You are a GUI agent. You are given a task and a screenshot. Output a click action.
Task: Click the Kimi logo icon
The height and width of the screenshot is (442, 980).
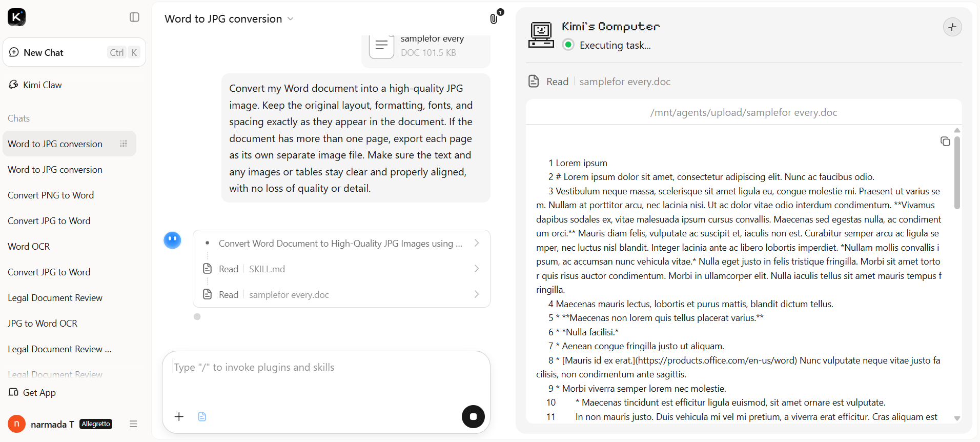pos(16,17)
